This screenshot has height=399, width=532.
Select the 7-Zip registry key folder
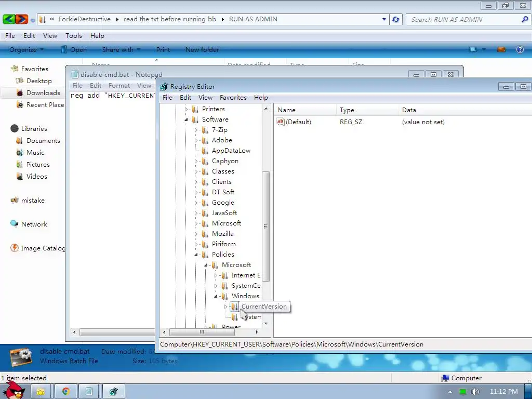(x=220, y=129)
